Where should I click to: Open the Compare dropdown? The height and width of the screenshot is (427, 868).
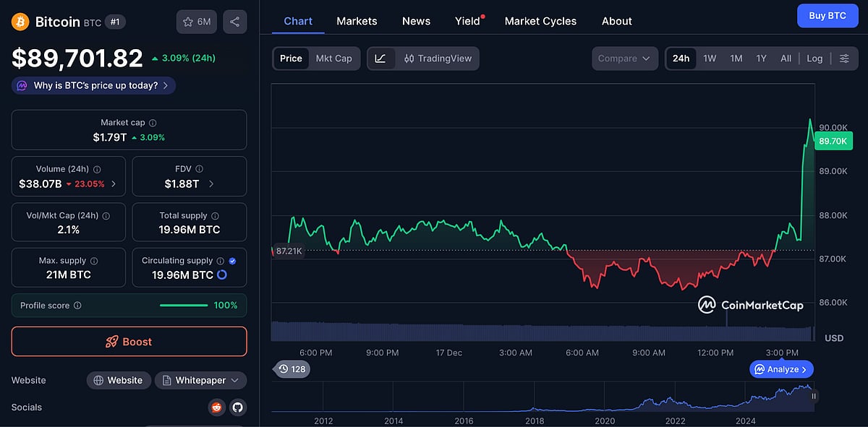coord(624,59)
